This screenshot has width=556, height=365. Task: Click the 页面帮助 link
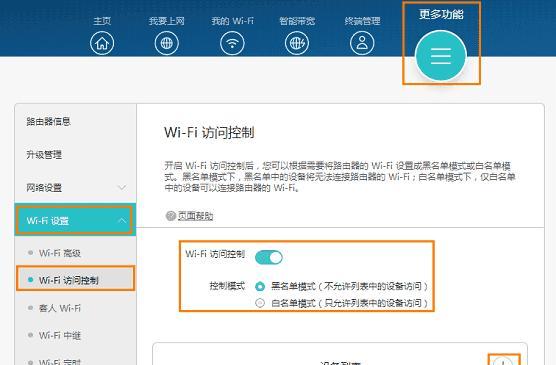(195, 216)
